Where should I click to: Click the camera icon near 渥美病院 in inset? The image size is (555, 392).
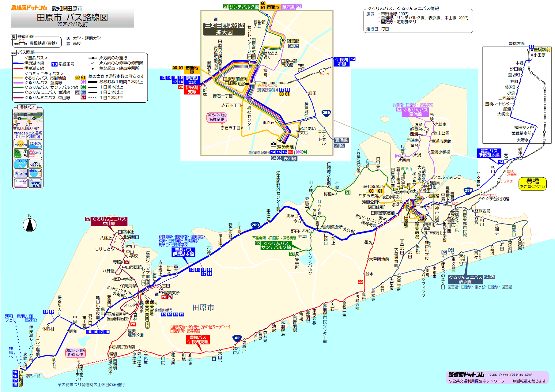pyautogui.click(x=274, y=144)
